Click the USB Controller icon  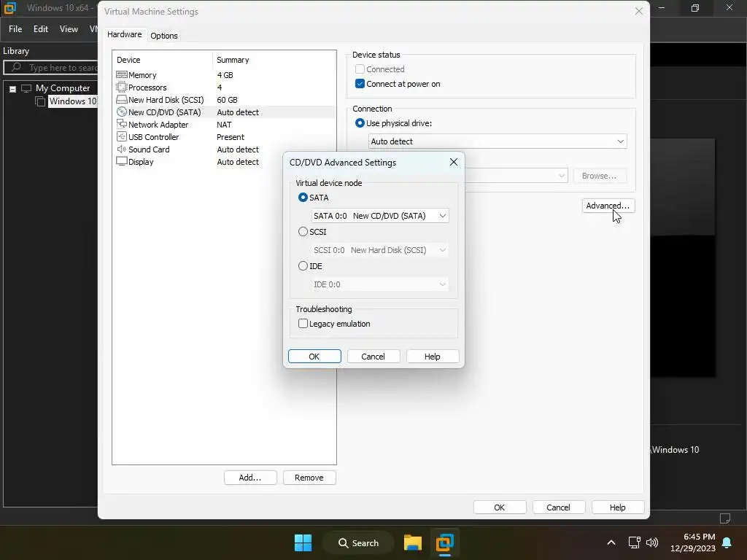coord(122,136)
